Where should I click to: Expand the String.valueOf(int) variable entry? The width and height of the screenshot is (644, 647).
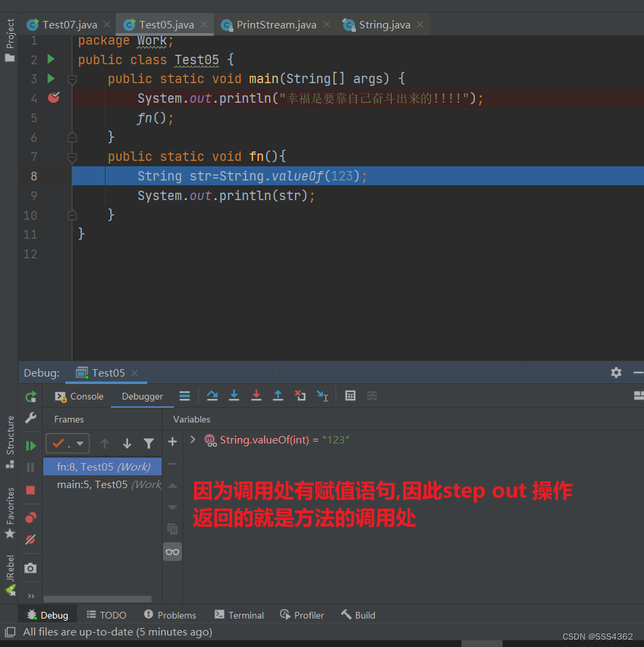point(193,439)
